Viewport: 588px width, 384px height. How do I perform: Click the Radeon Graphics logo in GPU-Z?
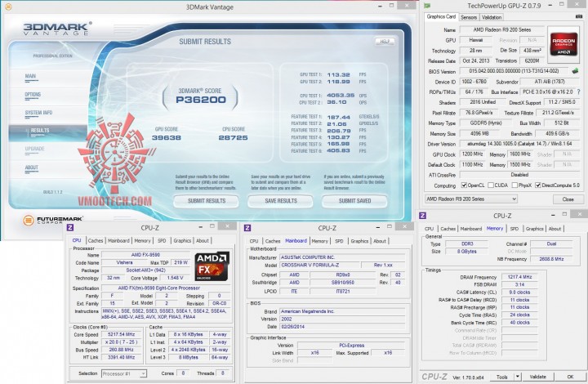(x=563, y=44)
